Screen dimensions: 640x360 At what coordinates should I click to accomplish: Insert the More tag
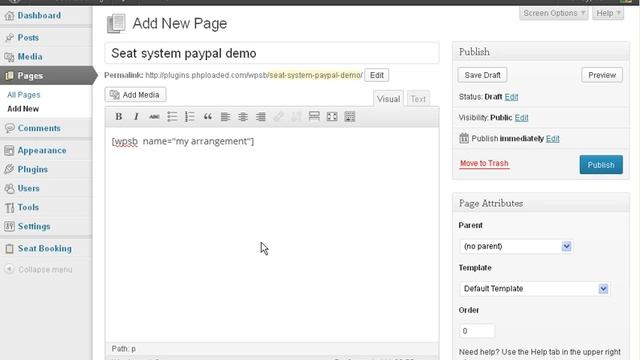pos(314,117)
